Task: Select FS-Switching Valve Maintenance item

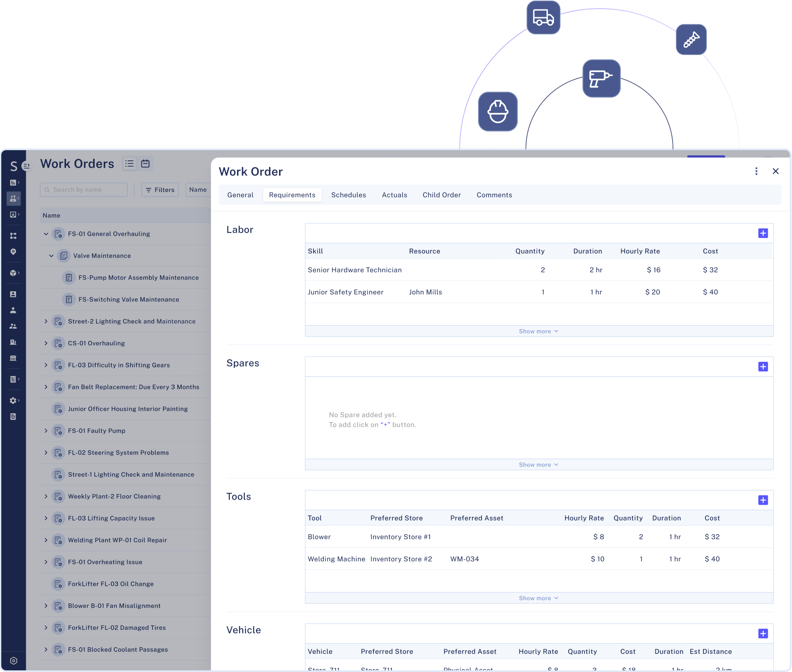Action: point(129,299)
